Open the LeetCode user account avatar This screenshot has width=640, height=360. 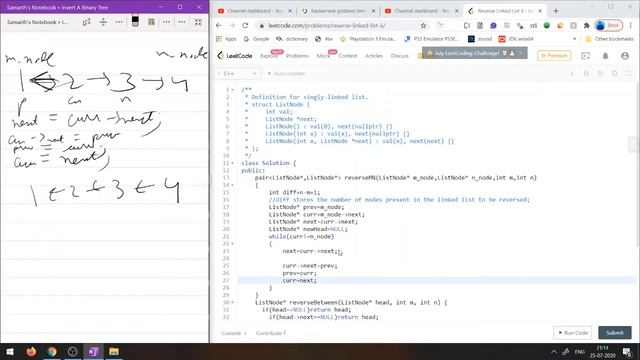pyautogui.click(x=625, y=56)
